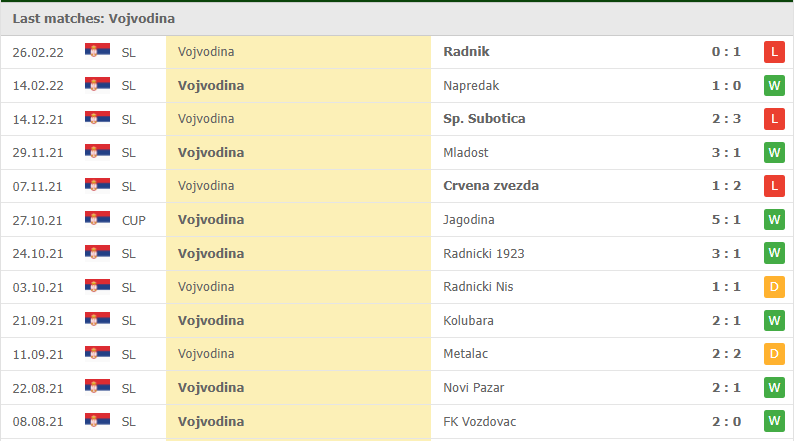Click the Serbia flag on 26.02.22 row
The width and height of the screenshot is (794, 441).
pos(97,51)
